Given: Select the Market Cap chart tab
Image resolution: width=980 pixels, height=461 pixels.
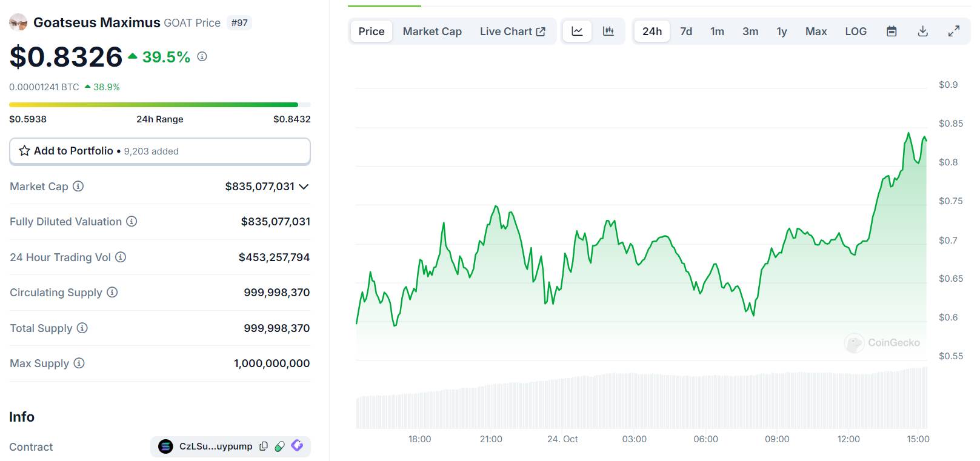Looking at the screenshot, I should [432, 32].
